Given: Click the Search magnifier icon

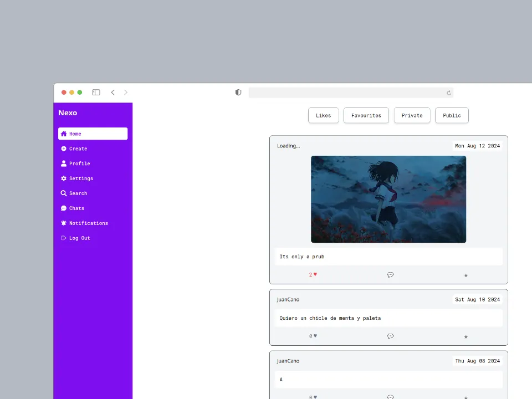Looking at the screenshot, I should pyautogui.click(x=64, y=193).
